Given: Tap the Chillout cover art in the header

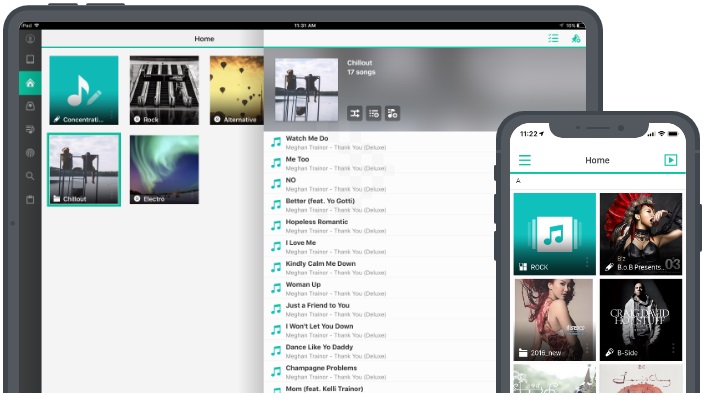Looking at the screenshot, I should click(307, 90).
